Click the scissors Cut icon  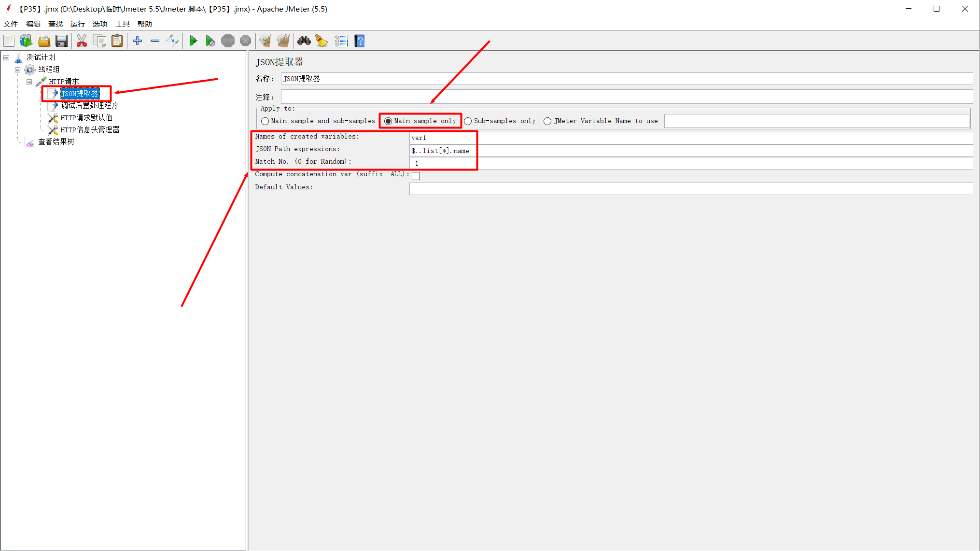82,41
